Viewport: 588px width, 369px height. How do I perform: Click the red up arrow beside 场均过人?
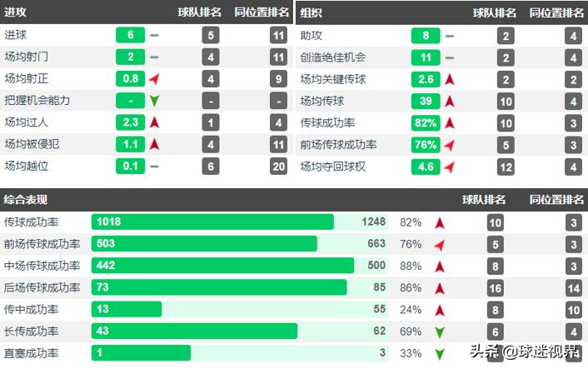pos(154,122)
